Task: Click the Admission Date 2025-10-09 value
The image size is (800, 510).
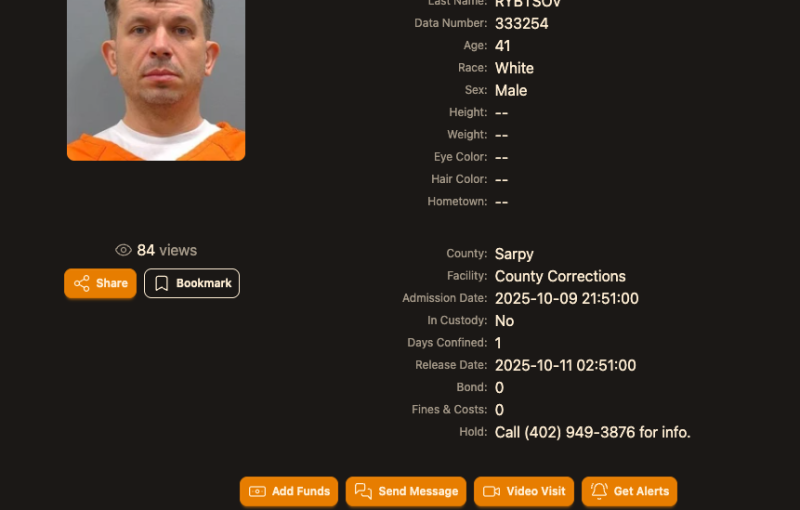Action: [x=566, y=298]
